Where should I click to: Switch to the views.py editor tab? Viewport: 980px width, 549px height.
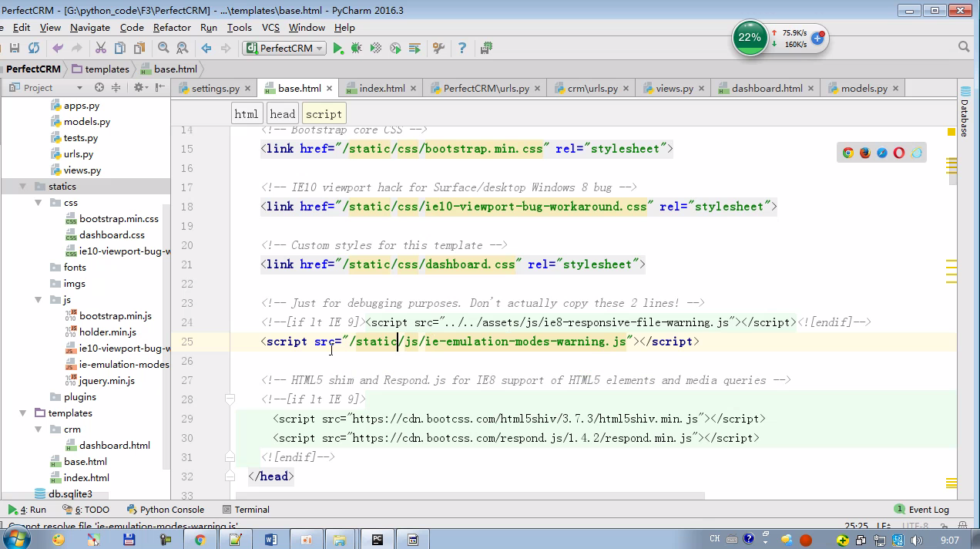pyautogui.click(x=673, y=89)
